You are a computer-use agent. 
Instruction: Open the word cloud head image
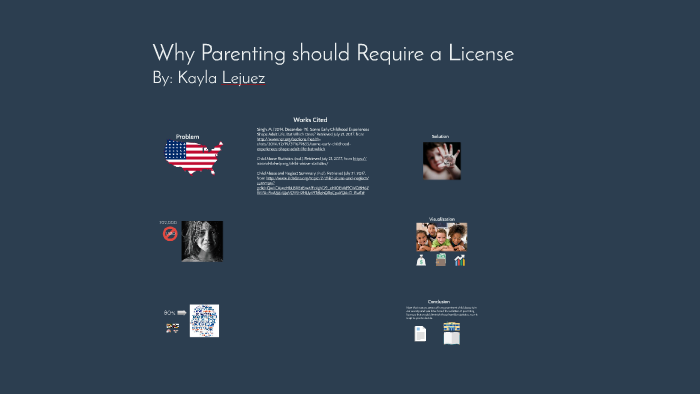click(x=204, y=321)
